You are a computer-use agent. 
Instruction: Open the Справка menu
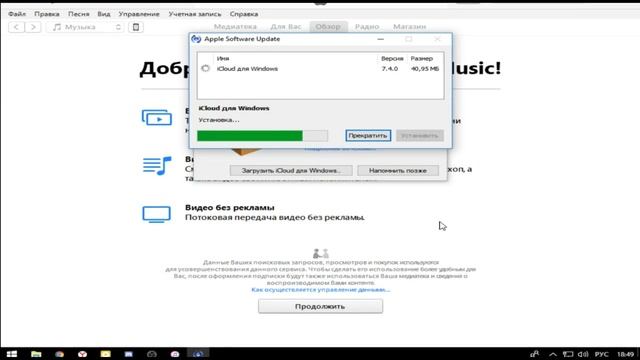[x=244, y=14]
